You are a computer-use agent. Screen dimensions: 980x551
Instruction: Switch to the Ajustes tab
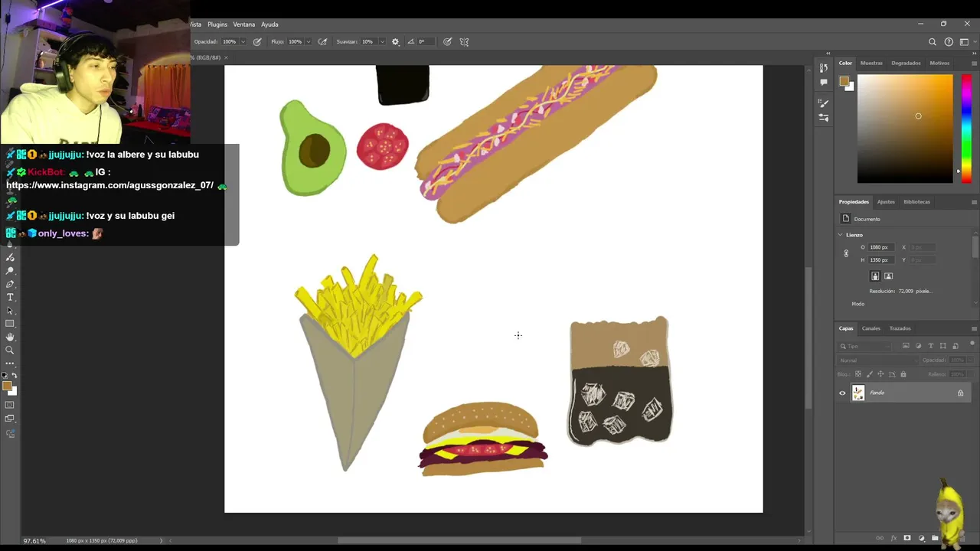(886, 202)
